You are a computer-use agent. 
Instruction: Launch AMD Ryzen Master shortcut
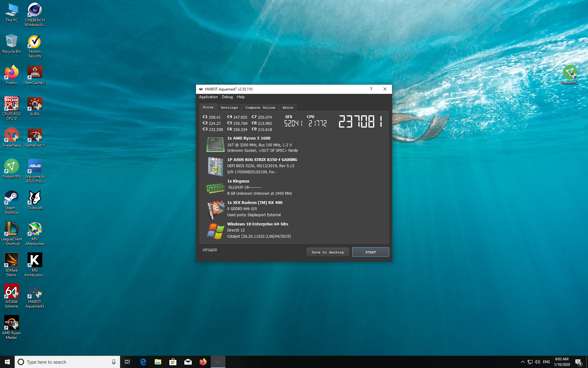pos(12,328)
